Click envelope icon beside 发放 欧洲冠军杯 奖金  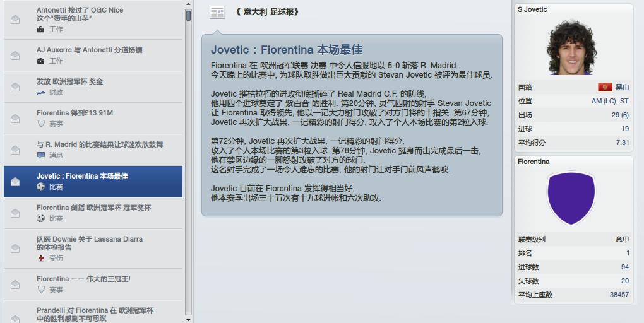15,87
